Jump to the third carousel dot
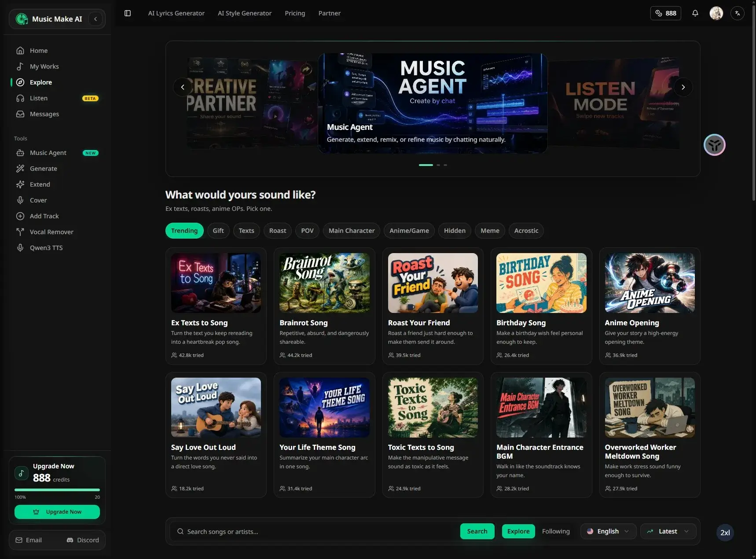756x559 pixels. click(x=445, y=165)
